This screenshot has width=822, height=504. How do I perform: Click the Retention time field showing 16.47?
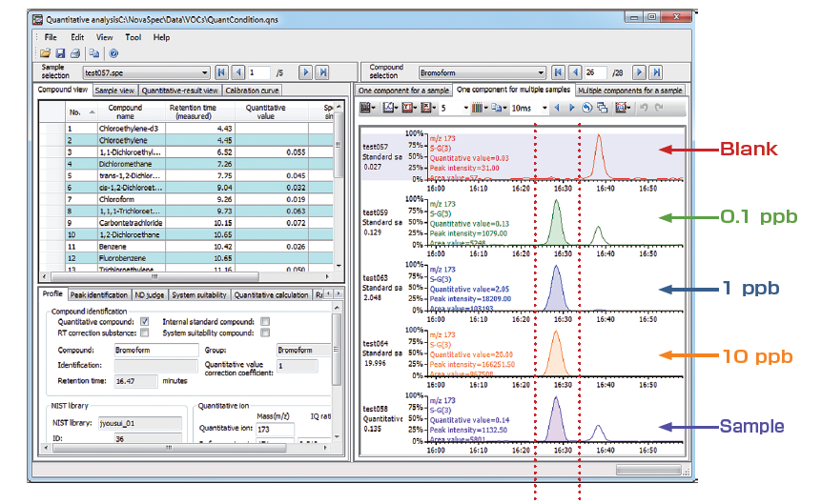click(135, 381)
